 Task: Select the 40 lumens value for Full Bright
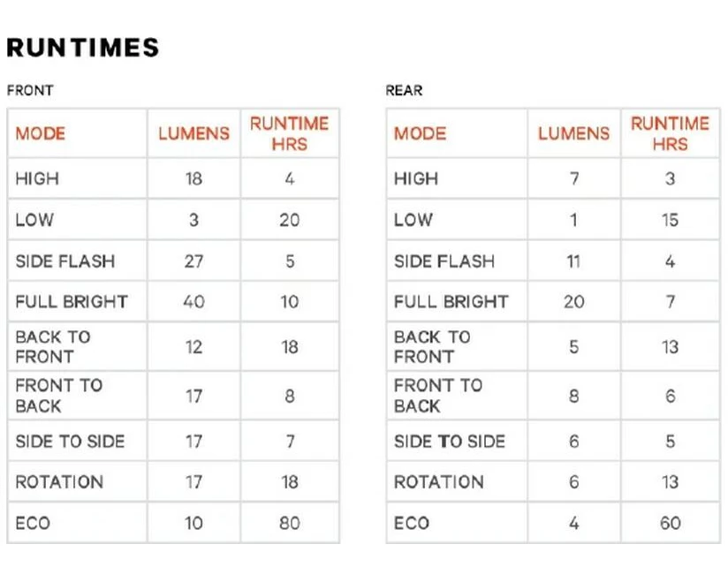pyautogui.click(x=194, y=302)
